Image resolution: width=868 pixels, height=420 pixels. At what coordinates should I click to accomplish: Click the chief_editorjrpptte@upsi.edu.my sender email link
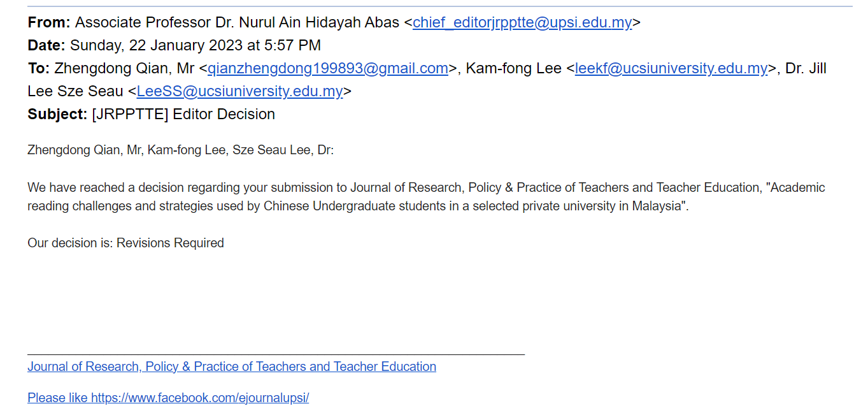pos(522,22)
